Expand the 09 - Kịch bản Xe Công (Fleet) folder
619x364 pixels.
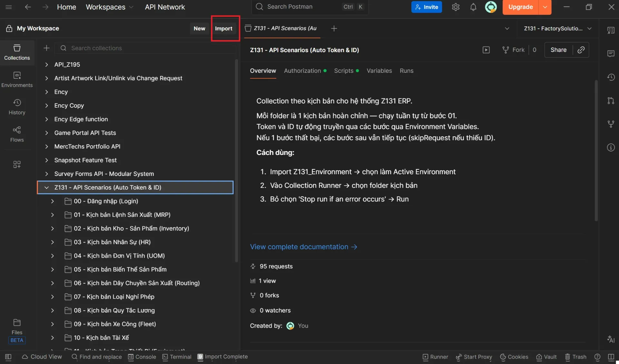(x=53, y=324)
